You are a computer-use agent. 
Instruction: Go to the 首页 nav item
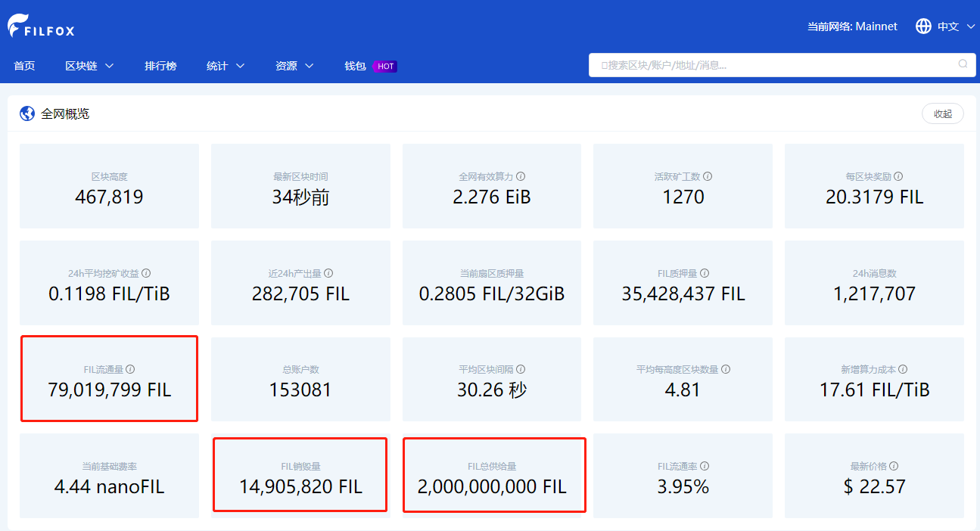pos(24,66)
